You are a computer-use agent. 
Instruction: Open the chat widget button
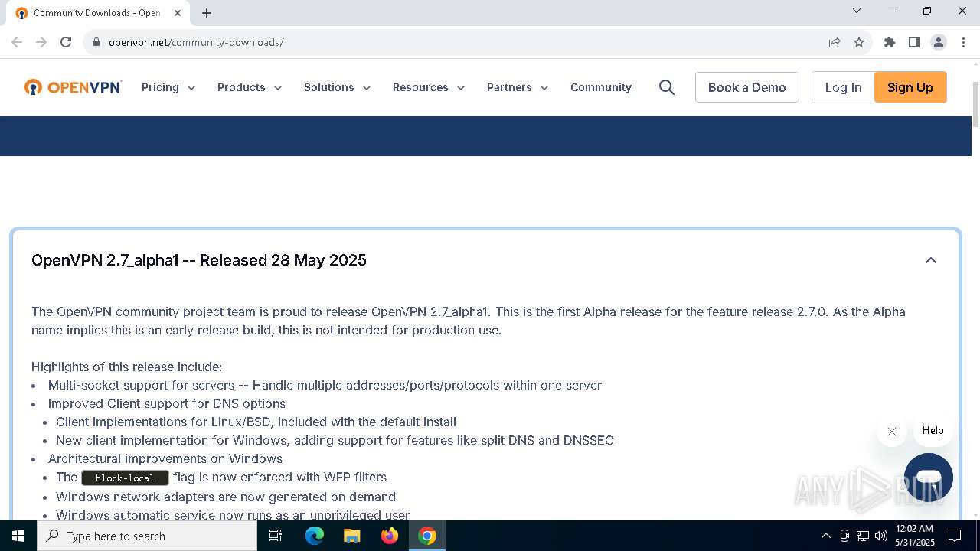929,478
